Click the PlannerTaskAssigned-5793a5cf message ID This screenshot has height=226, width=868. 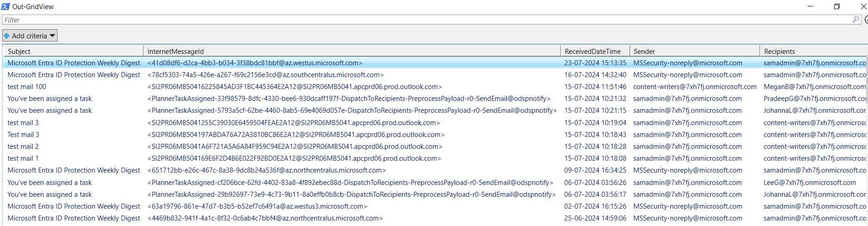point(352,110)
